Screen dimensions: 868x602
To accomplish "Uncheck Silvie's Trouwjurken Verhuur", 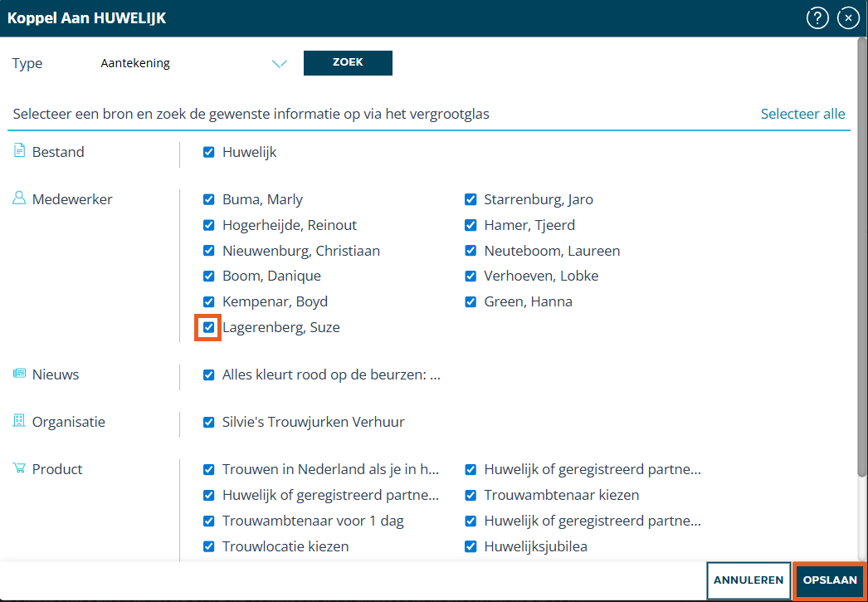I will pos(208,422).
